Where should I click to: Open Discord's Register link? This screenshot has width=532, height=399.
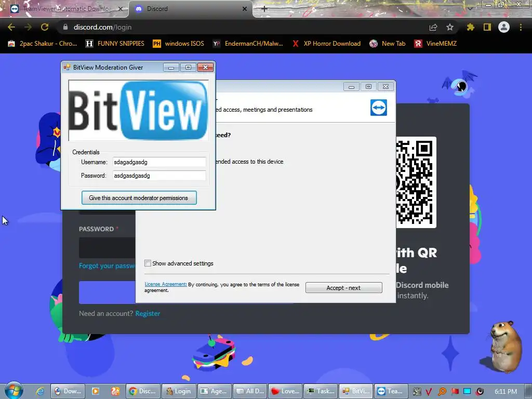click(148, 313)
